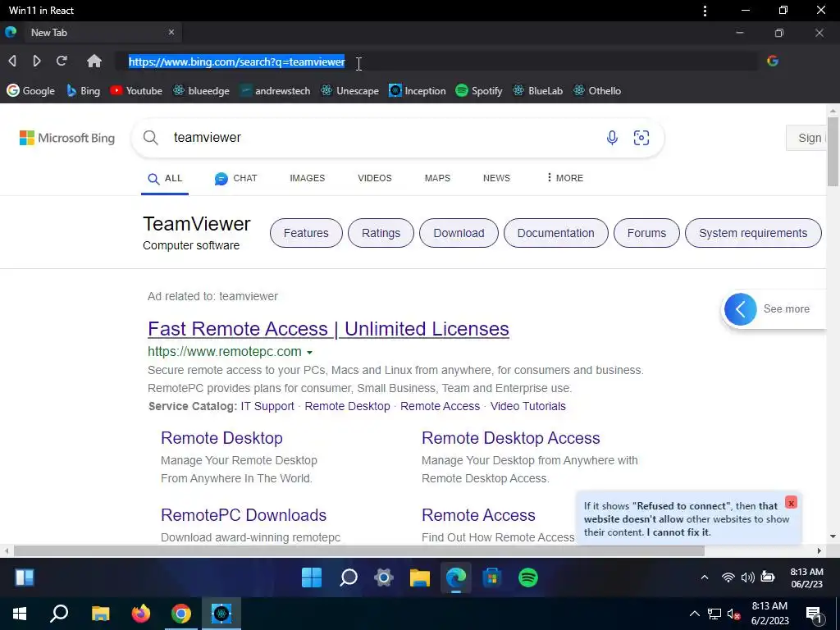Open the Google bookmark
Image resolution: width=840 pixels, height=630 pixels.
click(31, 90)
